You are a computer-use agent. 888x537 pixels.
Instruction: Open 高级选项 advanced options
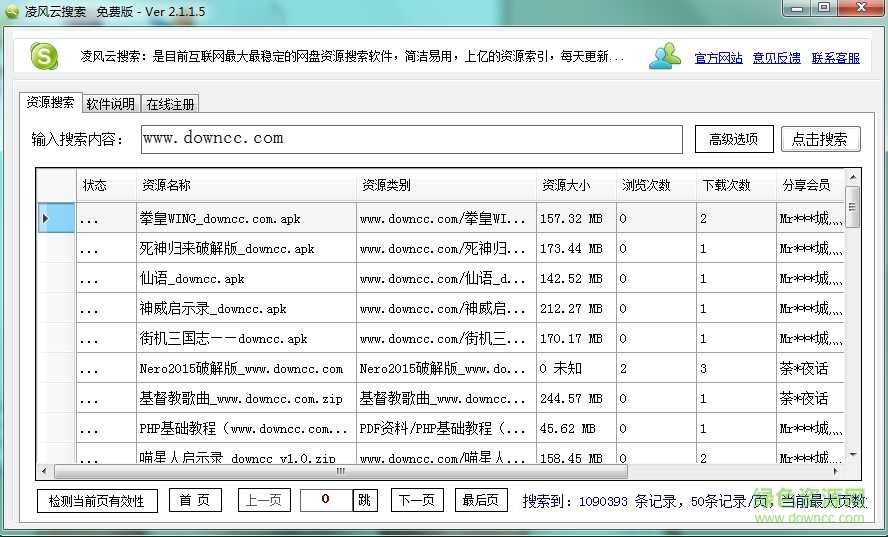coord(733,139)
